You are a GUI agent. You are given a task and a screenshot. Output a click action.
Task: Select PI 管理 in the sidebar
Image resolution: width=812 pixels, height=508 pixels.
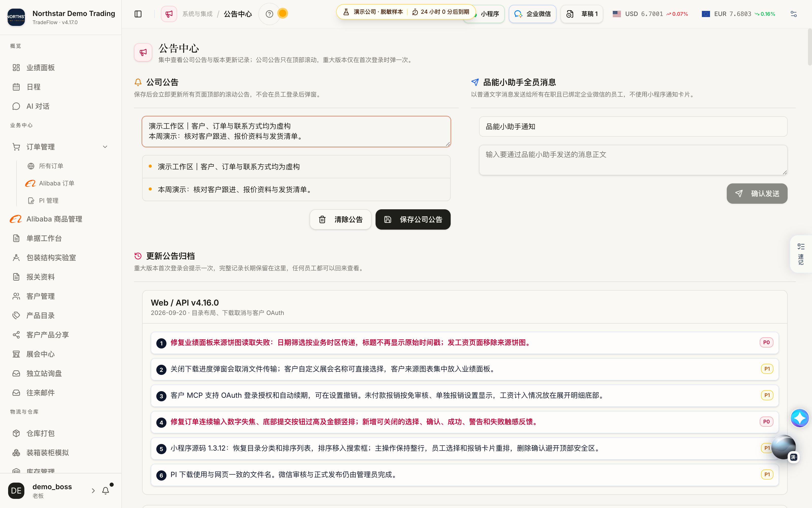pos(49,201)
